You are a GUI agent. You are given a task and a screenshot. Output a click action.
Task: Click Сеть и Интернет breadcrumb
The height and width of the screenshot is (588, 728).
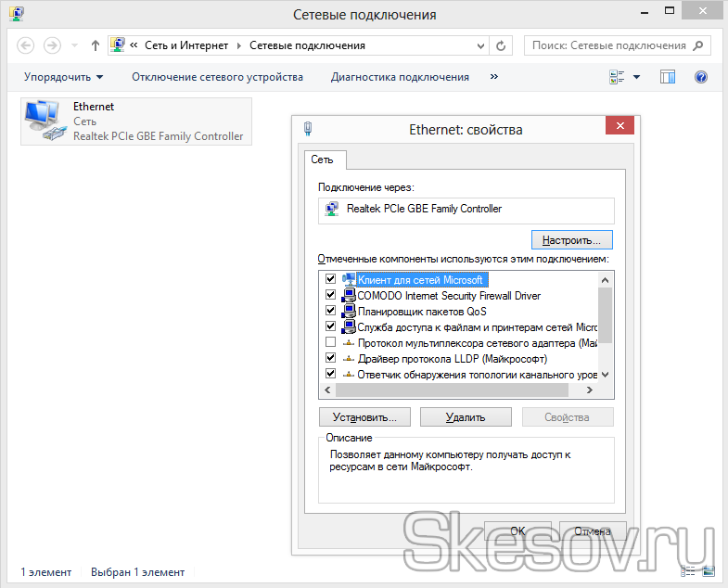[x=186, y=45]
